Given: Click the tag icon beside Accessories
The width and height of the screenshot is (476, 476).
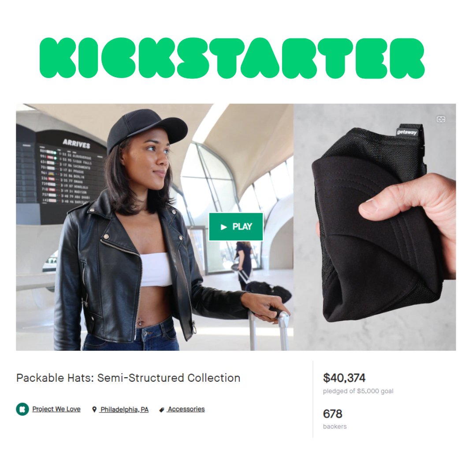Looking at the screenshot, I should point(162,410).
